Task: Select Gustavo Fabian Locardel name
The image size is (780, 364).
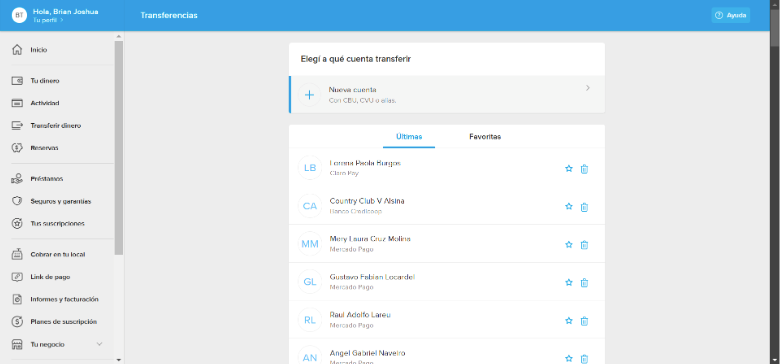Action: (x=372, y=277)
